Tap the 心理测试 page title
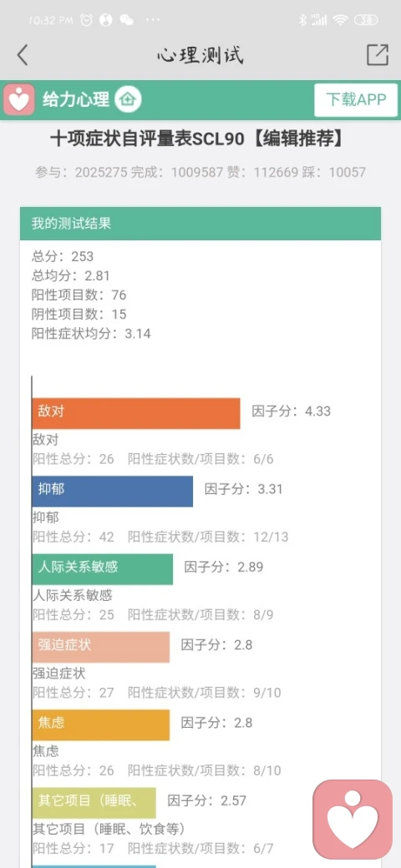The height and width of the screenshot is (868, 401). 200,55
